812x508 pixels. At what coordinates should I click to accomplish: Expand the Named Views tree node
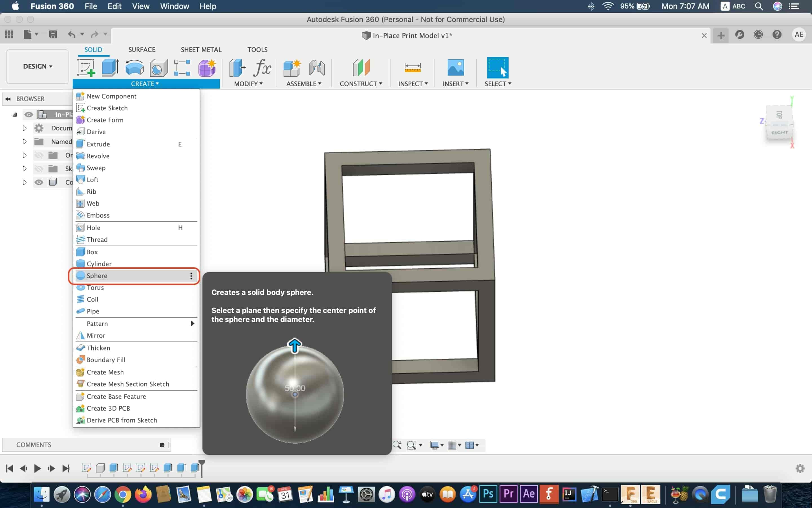click(x=24, y=141)
